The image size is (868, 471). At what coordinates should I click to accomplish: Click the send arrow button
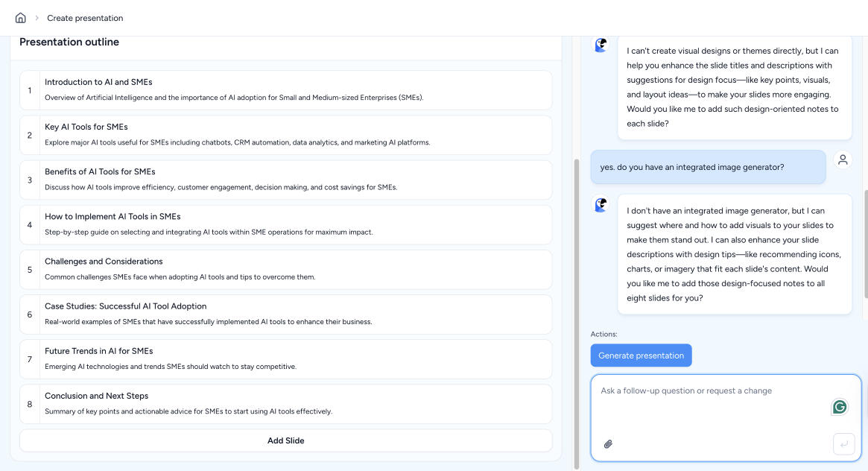(843, 444)
